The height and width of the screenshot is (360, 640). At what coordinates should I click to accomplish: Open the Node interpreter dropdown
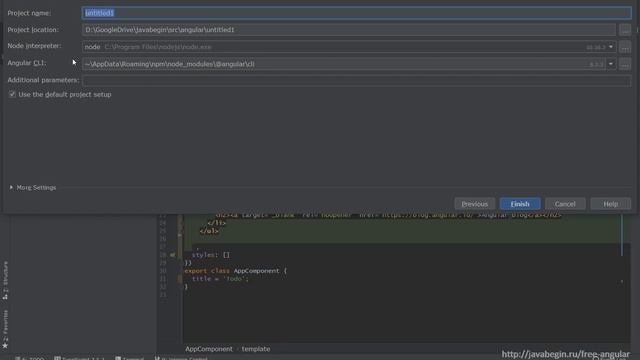coord(611,47)
